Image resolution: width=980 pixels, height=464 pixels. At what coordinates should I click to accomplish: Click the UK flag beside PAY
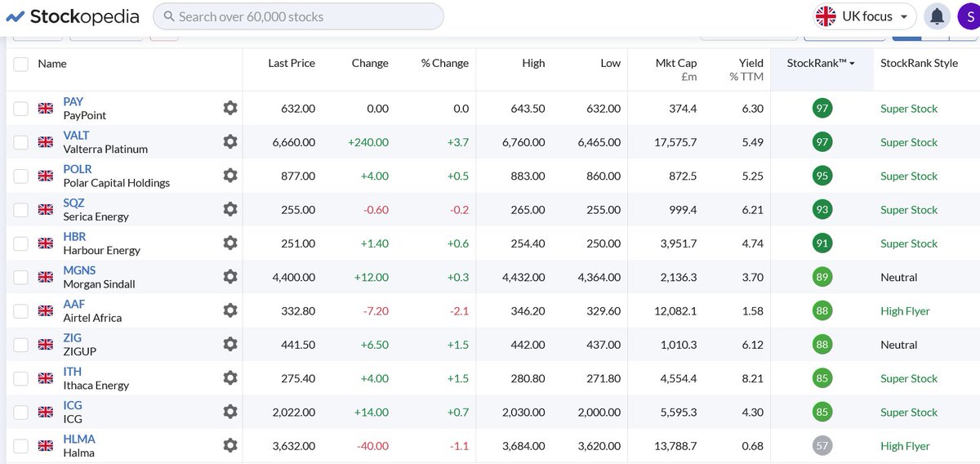pyautogui.click(x=46, y=108)
